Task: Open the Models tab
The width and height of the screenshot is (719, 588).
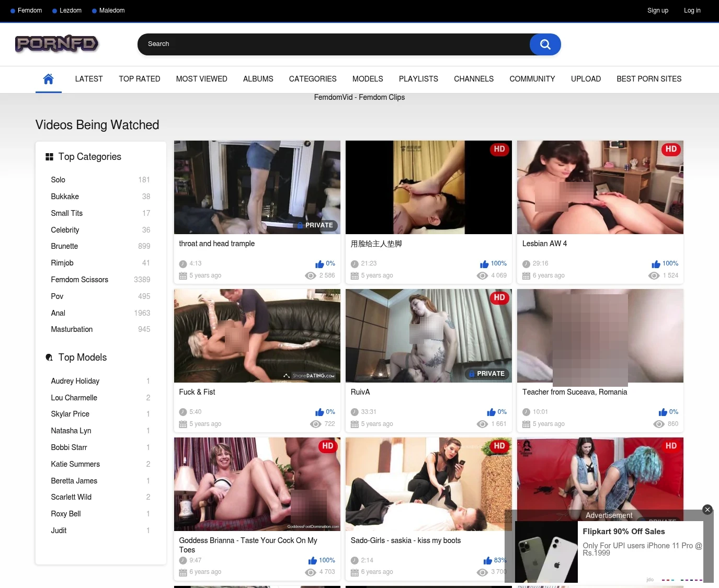Action: (x=368, y=79)
